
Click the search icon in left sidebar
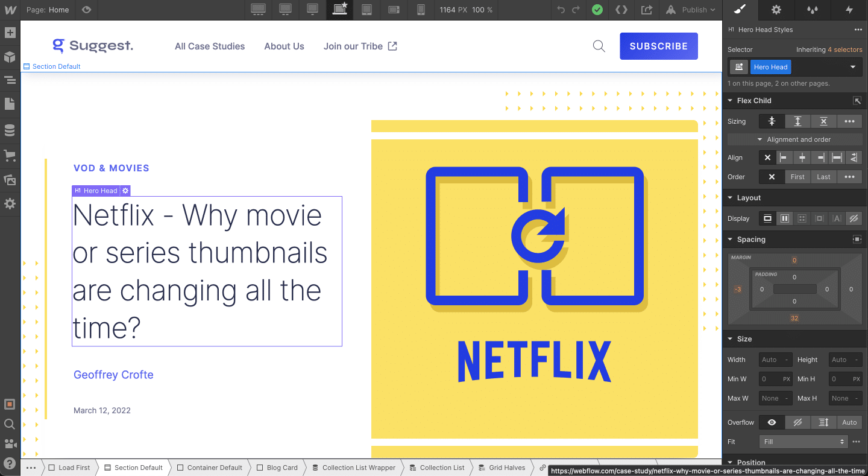[x=10, y=424]
